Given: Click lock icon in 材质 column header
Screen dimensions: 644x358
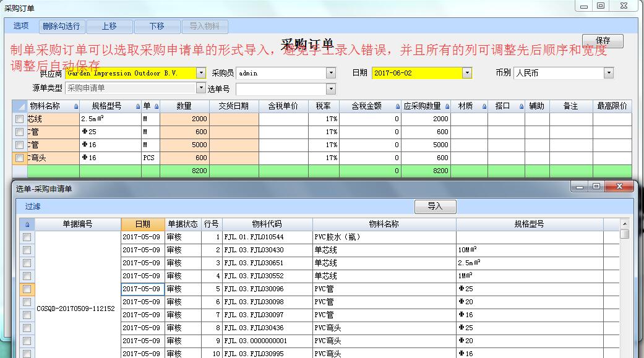Looking at the screenshot, I should (x=484, y=106).
